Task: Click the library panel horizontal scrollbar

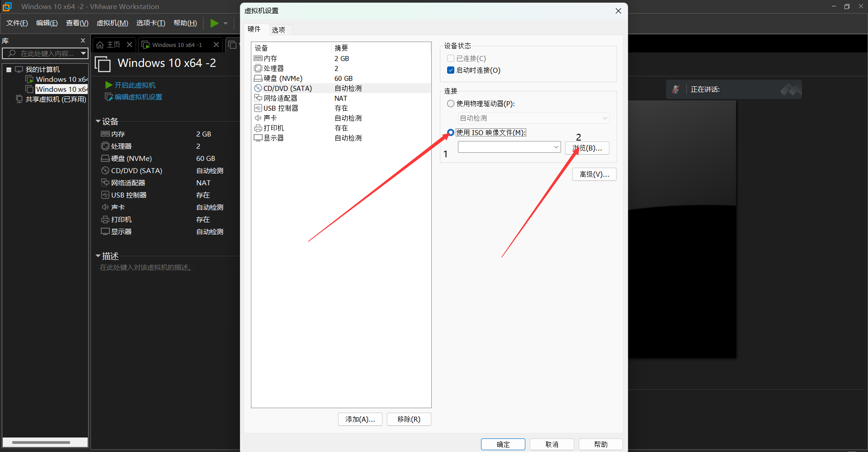Action: point(41,442)
